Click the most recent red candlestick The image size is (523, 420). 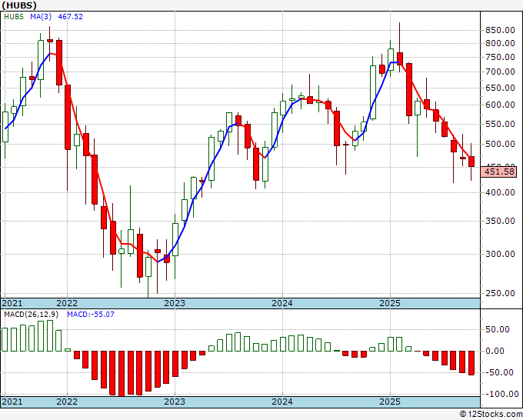(x=471, y=162)
